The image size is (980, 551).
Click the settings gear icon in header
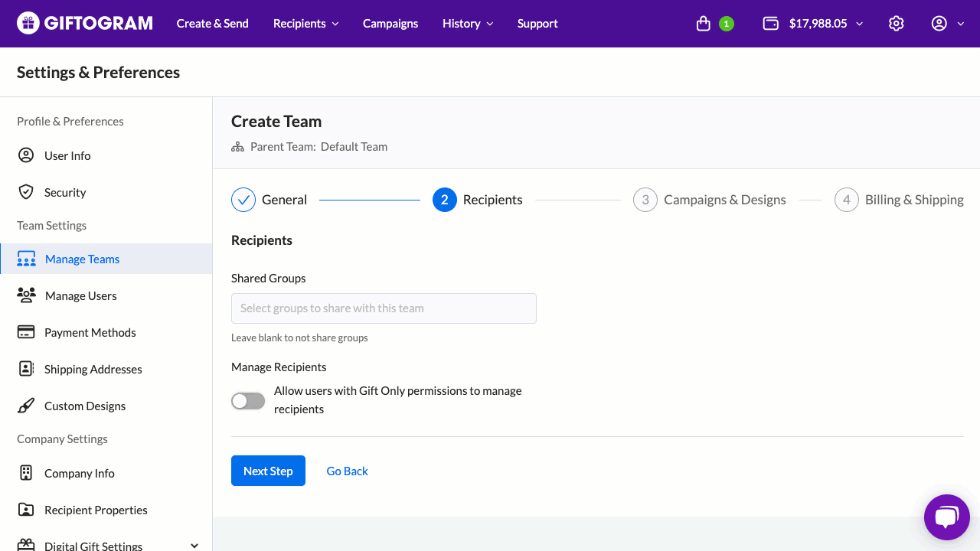click(x=896, y=24)
